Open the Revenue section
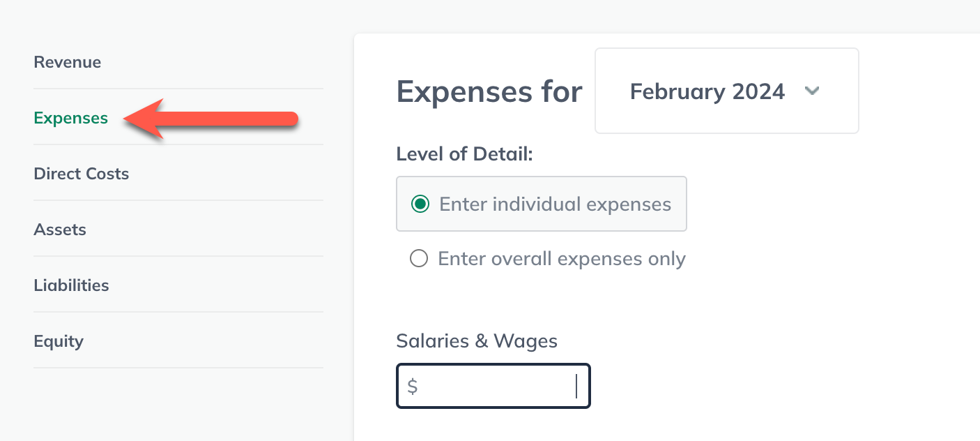Image resolution: width=980 pixels, height=441 pixels. click(x=67, y=61)
